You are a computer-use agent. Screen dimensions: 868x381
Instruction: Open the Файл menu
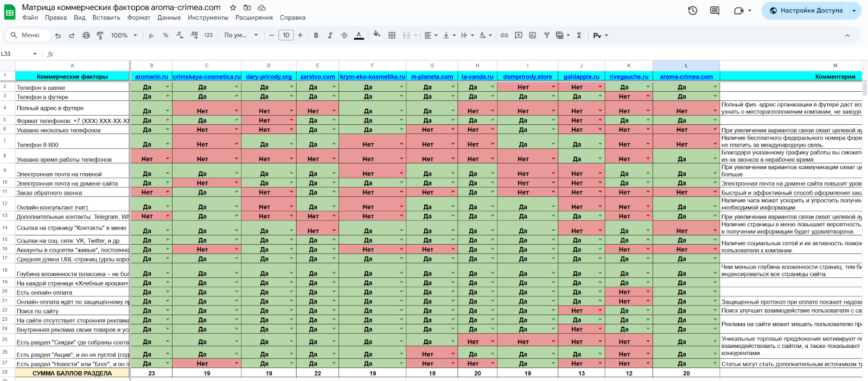(x=30, y=17)
